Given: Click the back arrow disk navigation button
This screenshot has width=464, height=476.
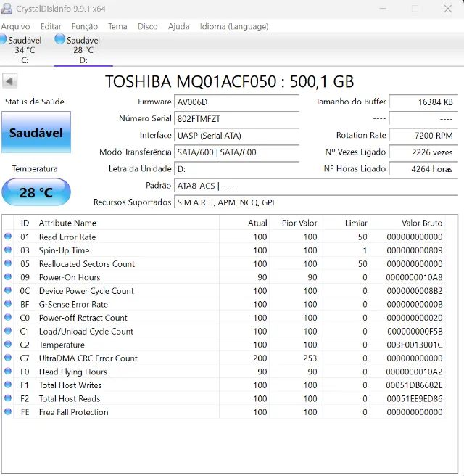Looking at the screenshot, I should 9,81.
